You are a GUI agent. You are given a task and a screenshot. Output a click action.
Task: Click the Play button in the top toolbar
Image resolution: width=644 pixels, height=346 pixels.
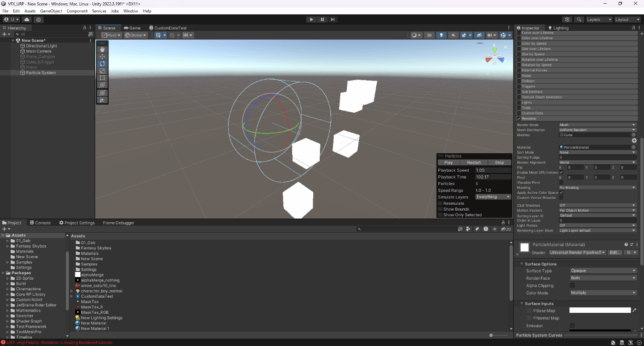tap(311, 19)
